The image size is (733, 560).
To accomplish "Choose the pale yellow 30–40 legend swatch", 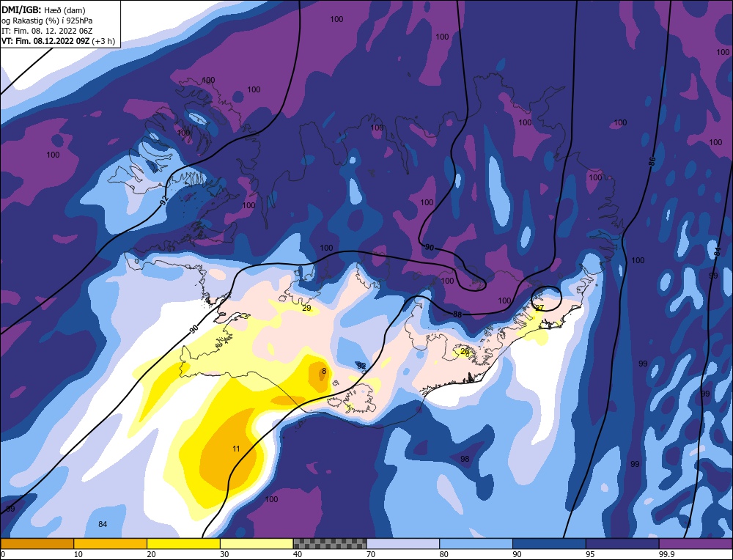I will pos(257,544).
